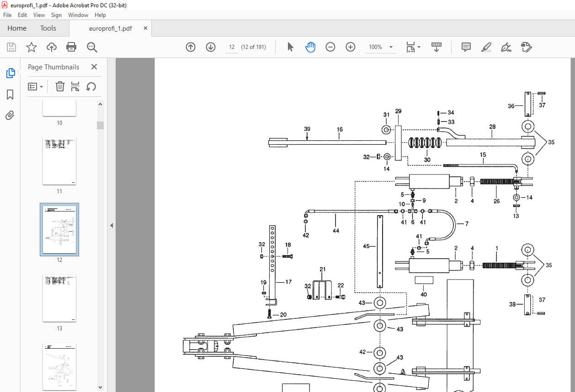Rotate pages with the circular arrow icon
This screenshot has height=392, width=575.
tap(91, 86)
